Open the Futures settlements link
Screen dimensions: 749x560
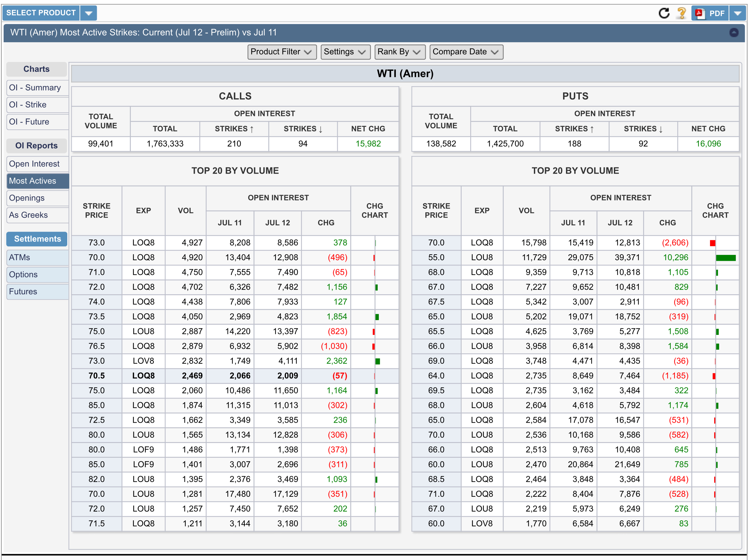coord(23,292)
